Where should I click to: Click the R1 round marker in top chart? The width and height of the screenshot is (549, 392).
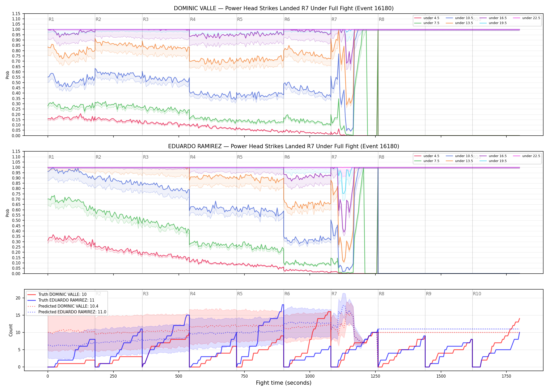pyautogui.click(x=51, y=19)
